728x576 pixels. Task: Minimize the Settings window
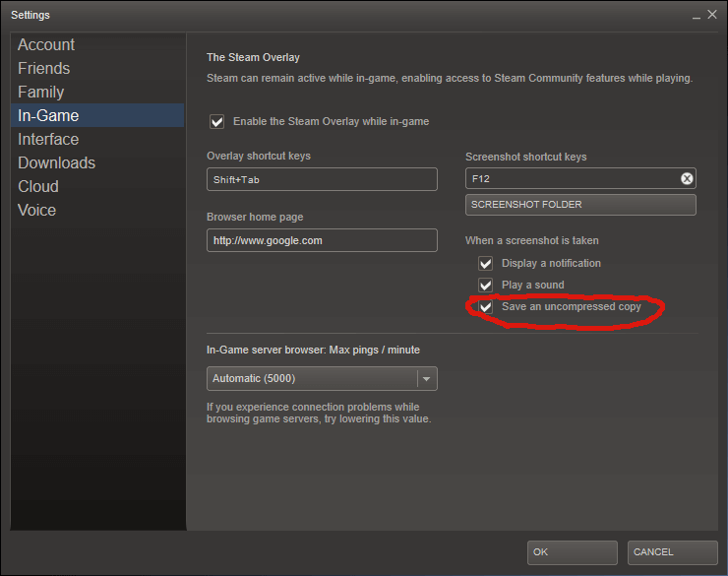tap(696, 16)
